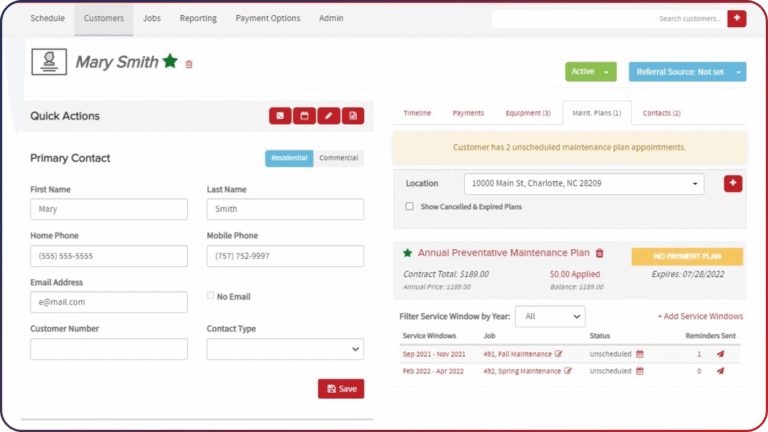Open the Referral Source dropdown
The image size is (768, 432).
[687, 72]
